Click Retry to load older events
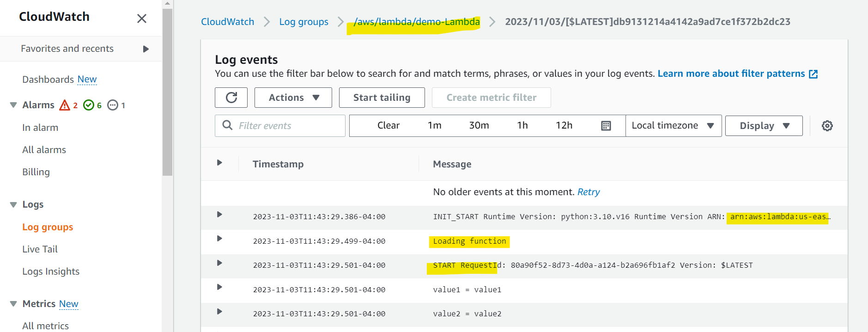Screen dimensions: 868x332 [589, 192]
